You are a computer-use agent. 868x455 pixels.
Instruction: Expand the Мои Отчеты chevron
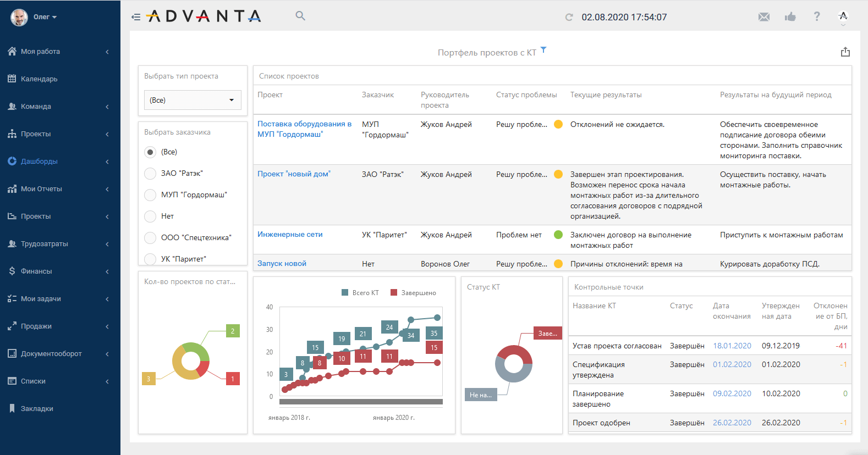(x=107, y=189)
